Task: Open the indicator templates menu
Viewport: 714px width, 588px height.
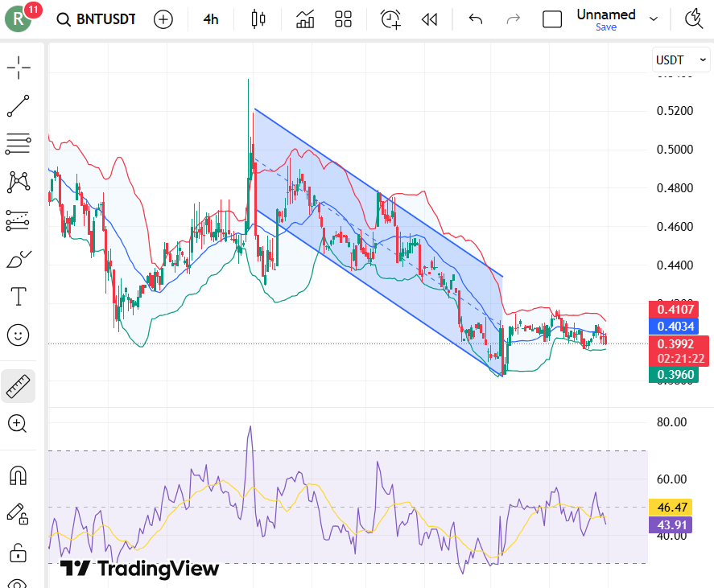Action: (x=343, y=19)
